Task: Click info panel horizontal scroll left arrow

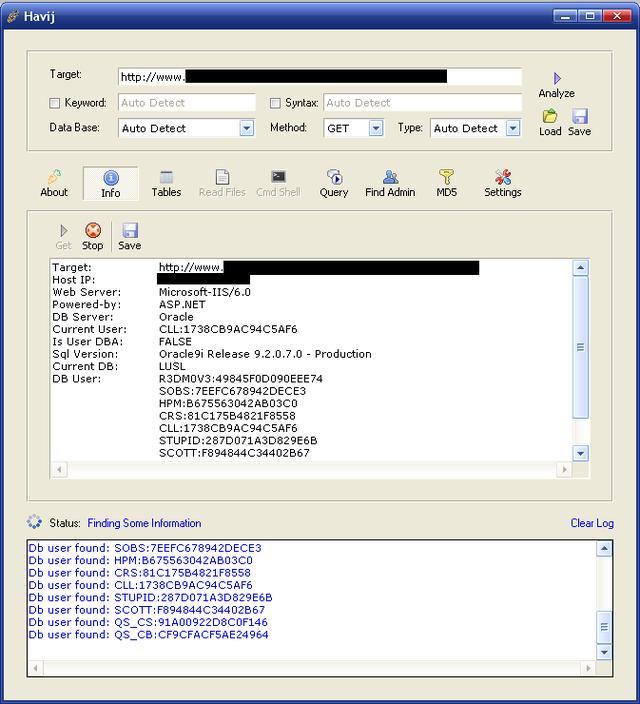Action: click(59, 470)
